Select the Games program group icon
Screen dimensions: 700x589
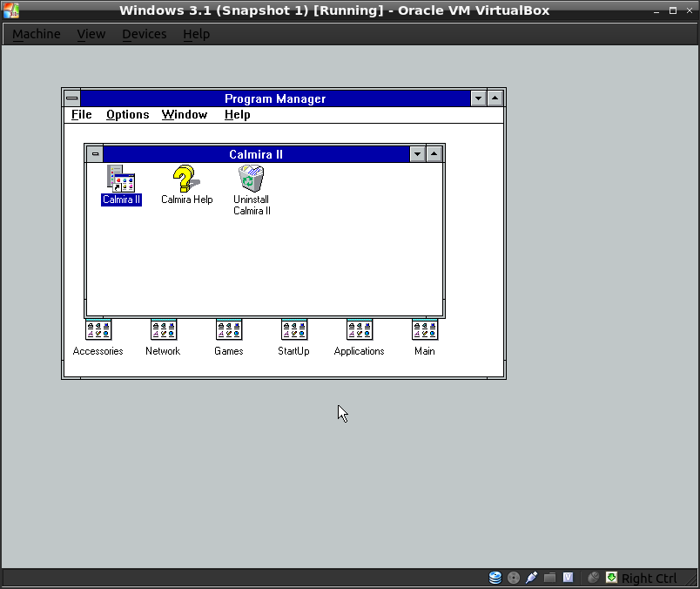coord(229,330)
